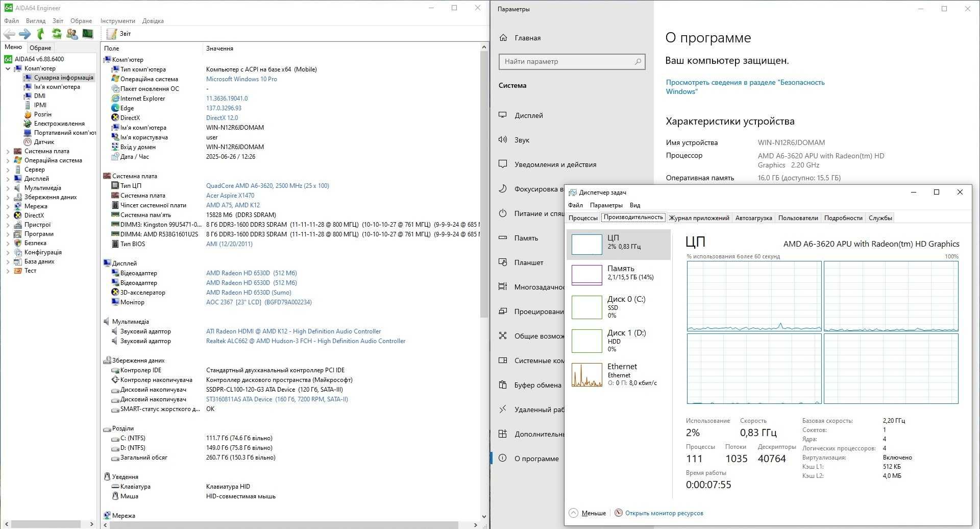Image resolution: width=980 pixels, height=529 pixels.
Task: Open the Параметры menu in Task Manager
Action: [x=606, y=205]
